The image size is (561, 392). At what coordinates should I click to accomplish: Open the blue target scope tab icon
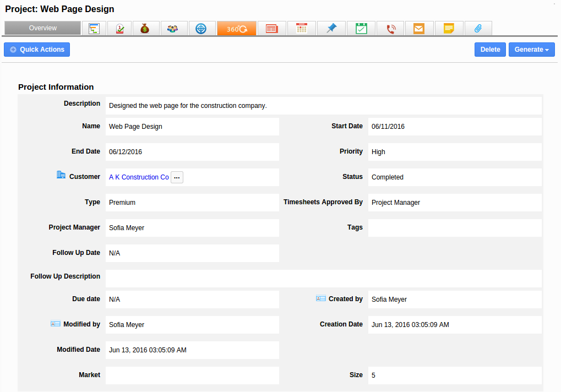(x=201, y=28)
